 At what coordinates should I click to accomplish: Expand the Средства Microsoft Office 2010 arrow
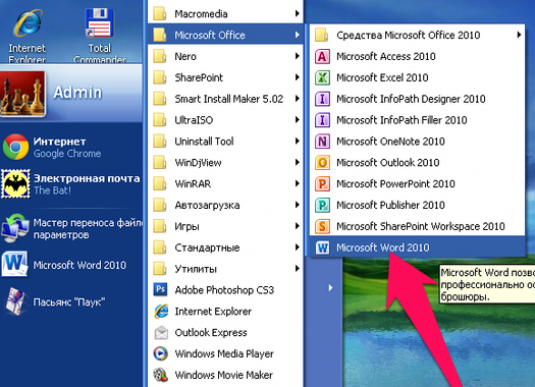[x=519, y=35]
